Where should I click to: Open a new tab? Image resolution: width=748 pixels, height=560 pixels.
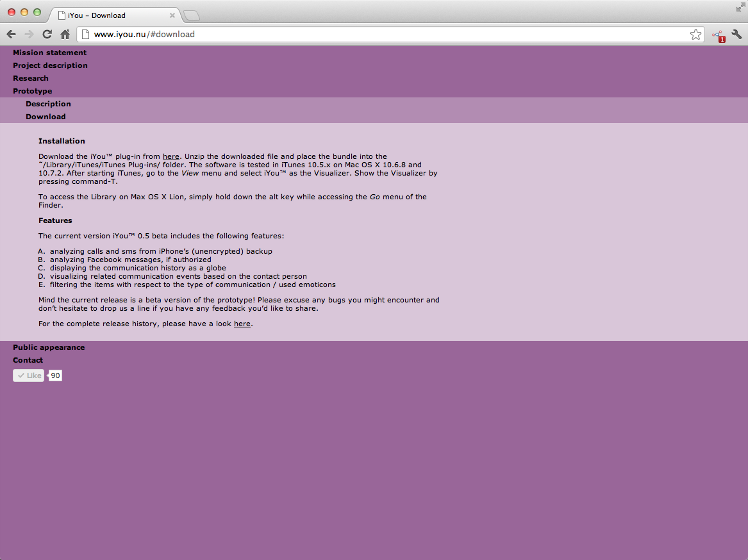click(192, 15)
